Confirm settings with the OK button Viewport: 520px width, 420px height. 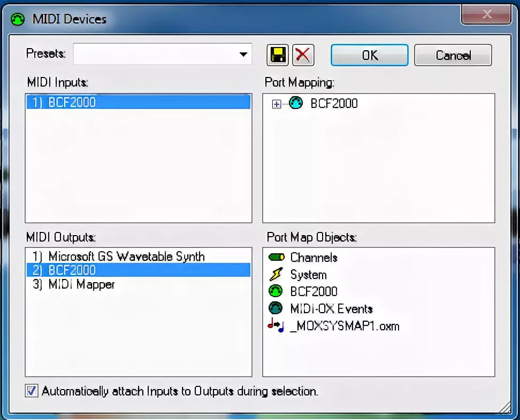(x=369, y=55)
